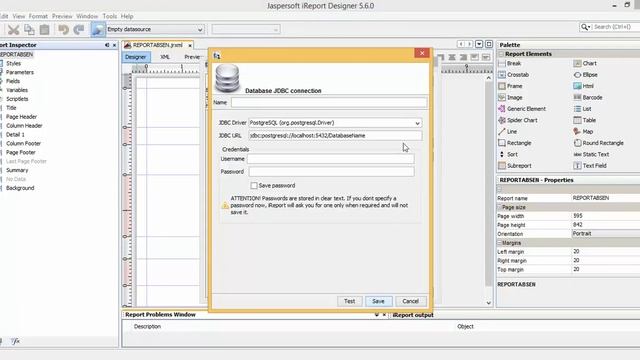Enable the Save password checkbox
The image size is (640, 360).
tap(254, 186)
